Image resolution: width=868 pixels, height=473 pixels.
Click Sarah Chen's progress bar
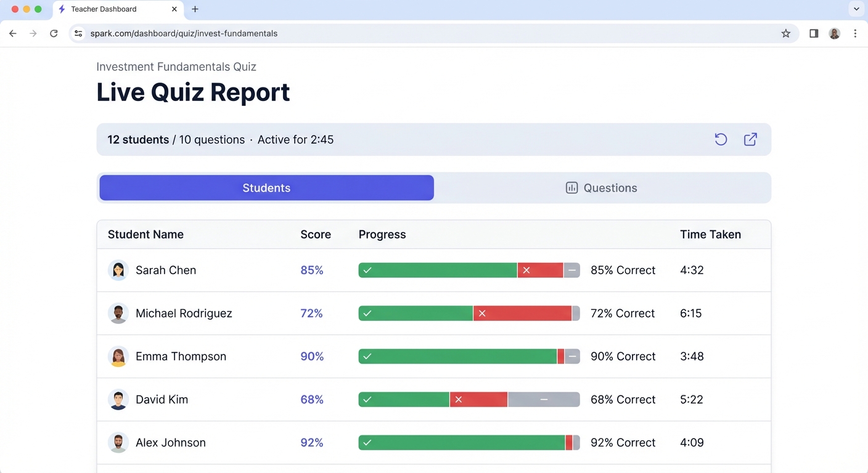(469, 270)
